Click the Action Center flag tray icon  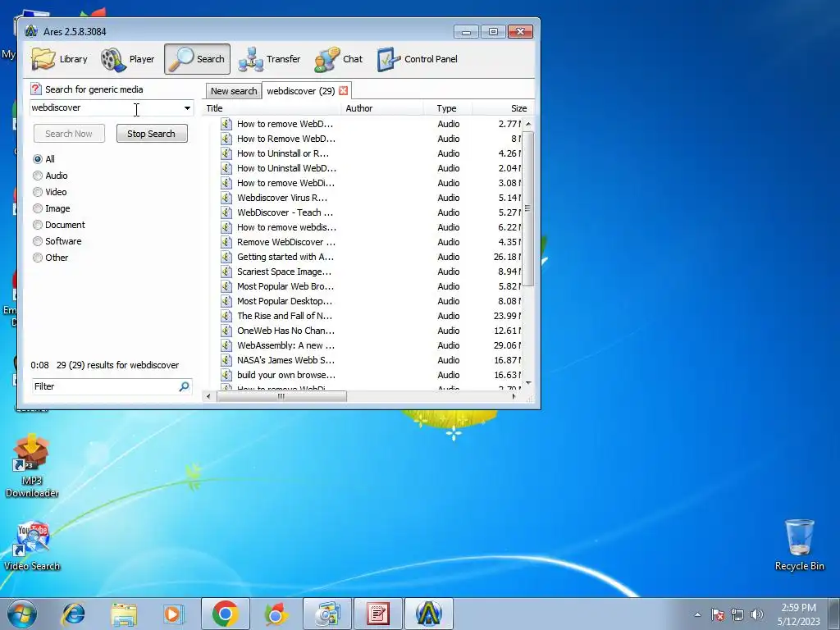point(718,614)
